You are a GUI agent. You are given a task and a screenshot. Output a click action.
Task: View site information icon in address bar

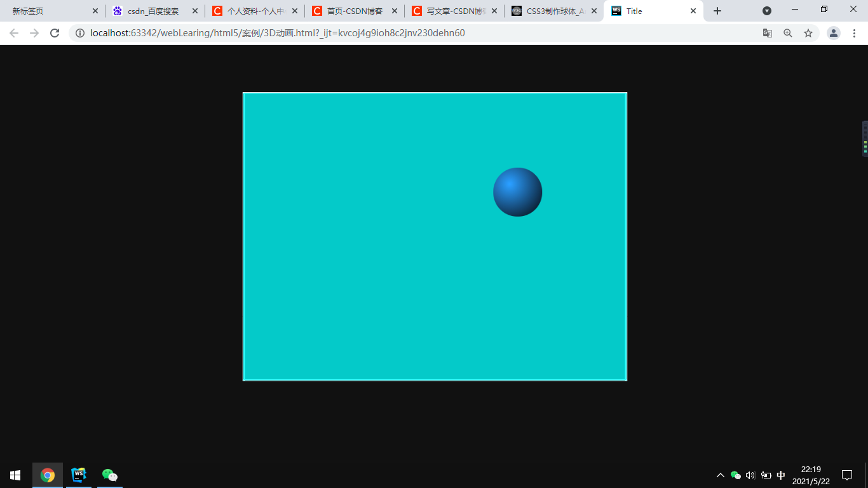click(x=80, y=33)
